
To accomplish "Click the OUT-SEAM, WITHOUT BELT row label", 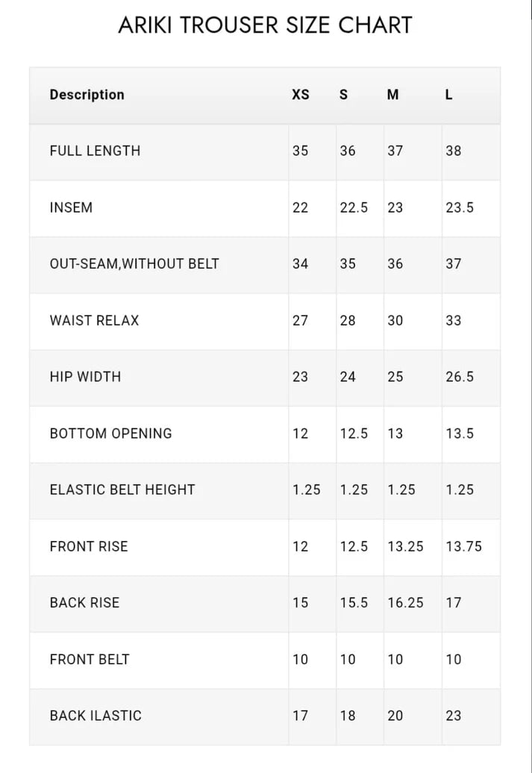I will pyautogui.click(x=134, y=263).
